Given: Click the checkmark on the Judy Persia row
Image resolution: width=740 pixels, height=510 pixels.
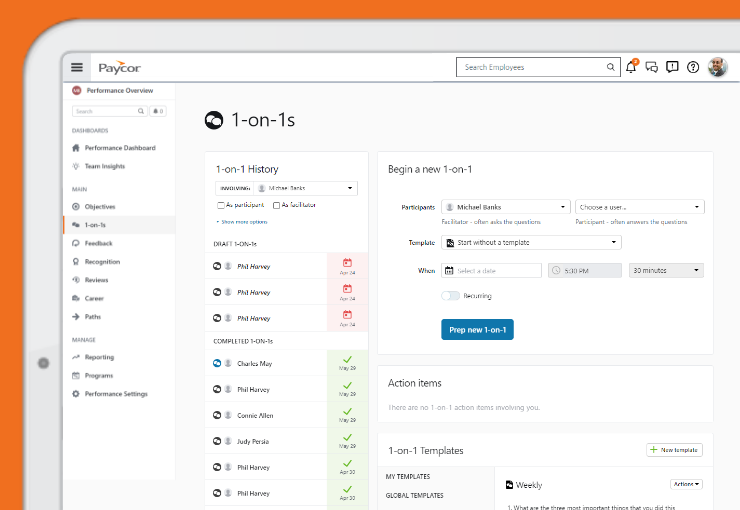Looking at the screenshot, I should point(347,438).
